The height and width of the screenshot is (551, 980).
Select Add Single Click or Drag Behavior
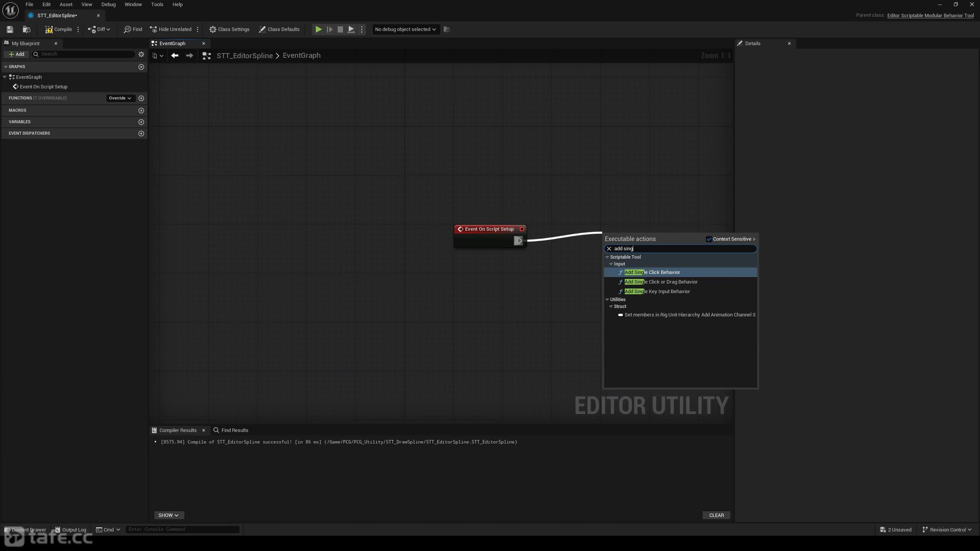click(661, 282)
